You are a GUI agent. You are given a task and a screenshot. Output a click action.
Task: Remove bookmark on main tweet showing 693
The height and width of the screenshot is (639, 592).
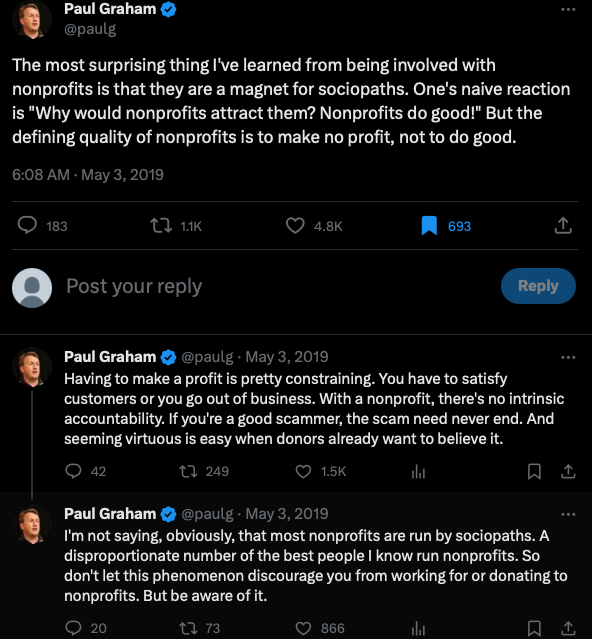(x=429, y=225)
